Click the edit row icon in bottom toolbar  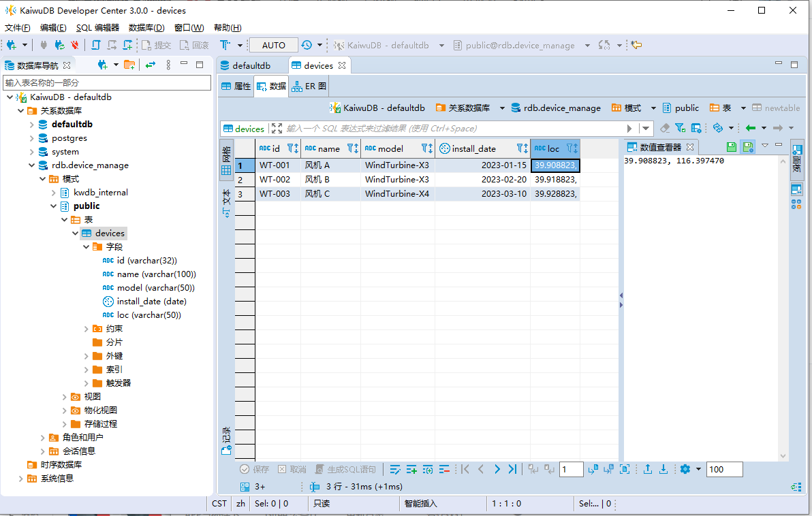pyautogui.click(x=395, y=470)
